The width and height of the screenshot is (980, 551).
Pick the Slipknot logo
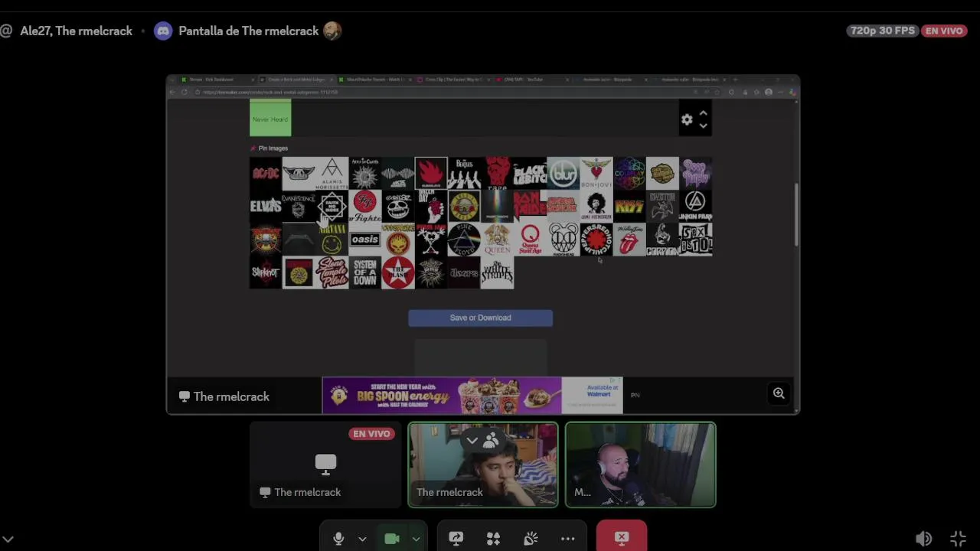click(266, 272)
